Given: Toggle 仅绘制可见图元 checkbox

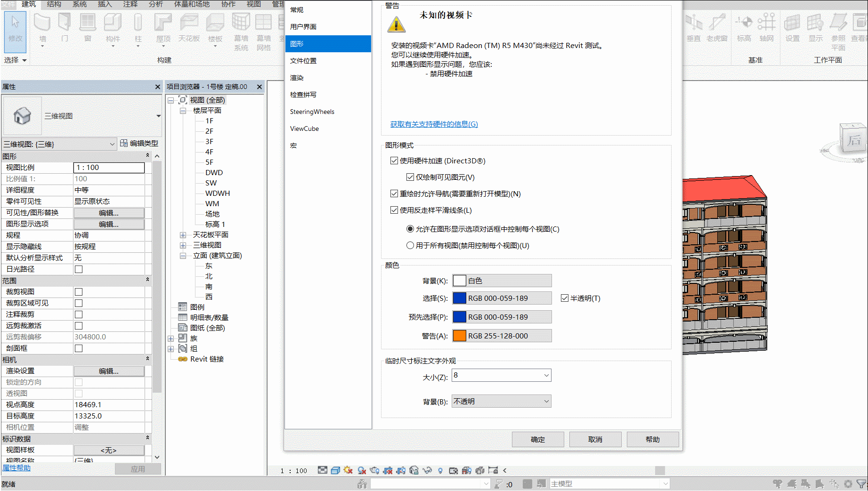Looking at the screenshot, I should coord(410,177).
